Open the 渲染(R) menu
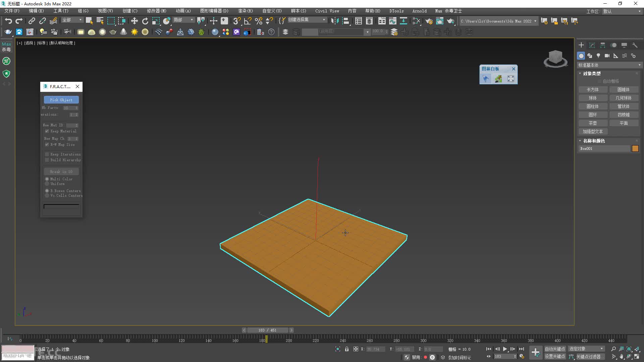The image size is (644, 362). (245, 11)
